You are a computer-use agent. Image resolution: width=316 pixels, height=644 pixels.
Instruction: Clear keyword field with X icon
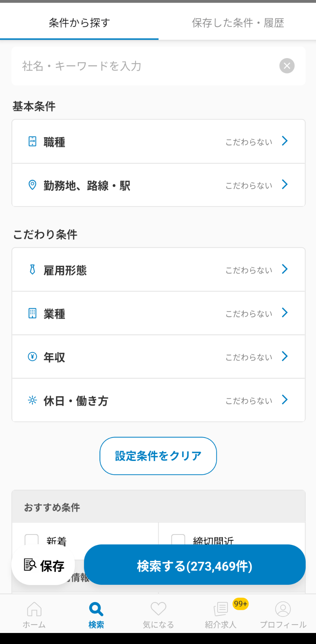coord(287,66)
